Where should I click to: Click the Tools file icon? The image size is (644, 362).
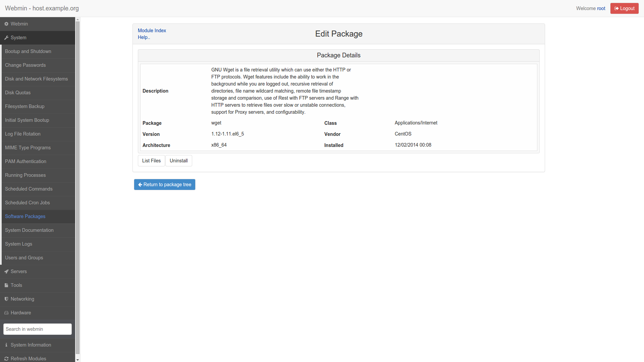click(x=6, y=285)
